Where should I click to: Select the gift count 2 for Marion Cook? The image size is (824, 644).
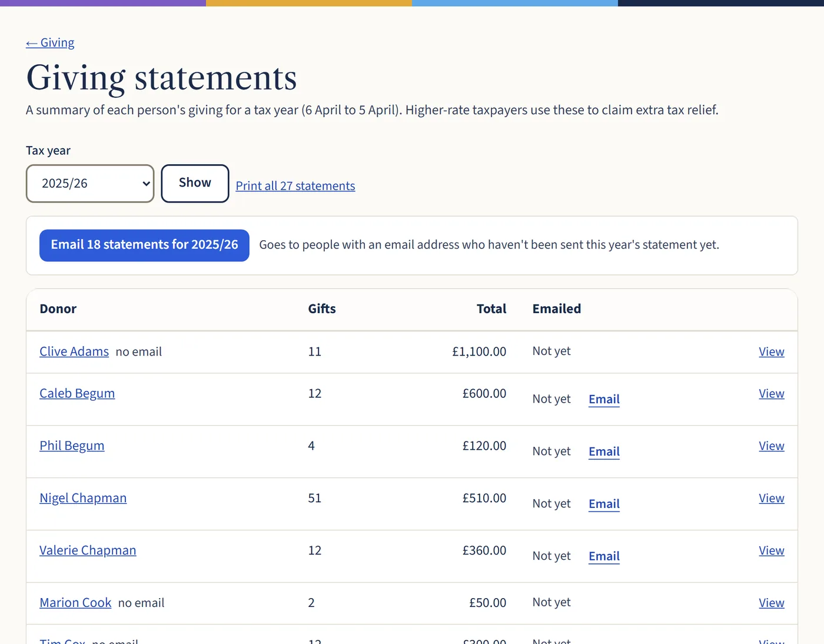point(311,603)
